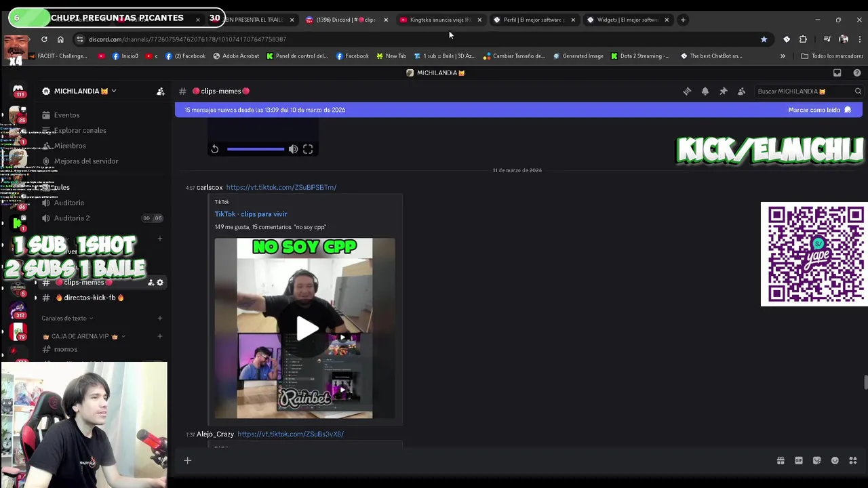This screenshot has height=488, width=868.
Task: Open the Threads icon in channel header
Action: 687,91
